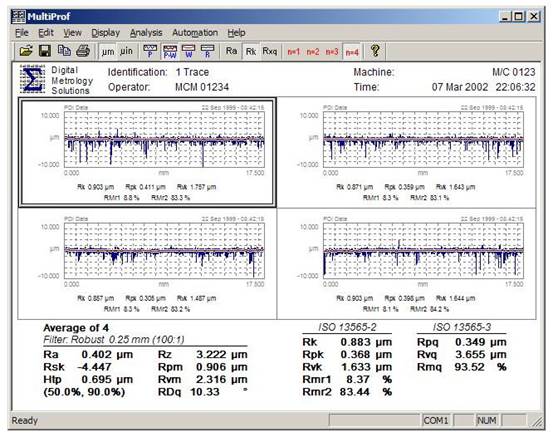
Task: Click the 'Average of 4' heading
Action: pos(76,328)
